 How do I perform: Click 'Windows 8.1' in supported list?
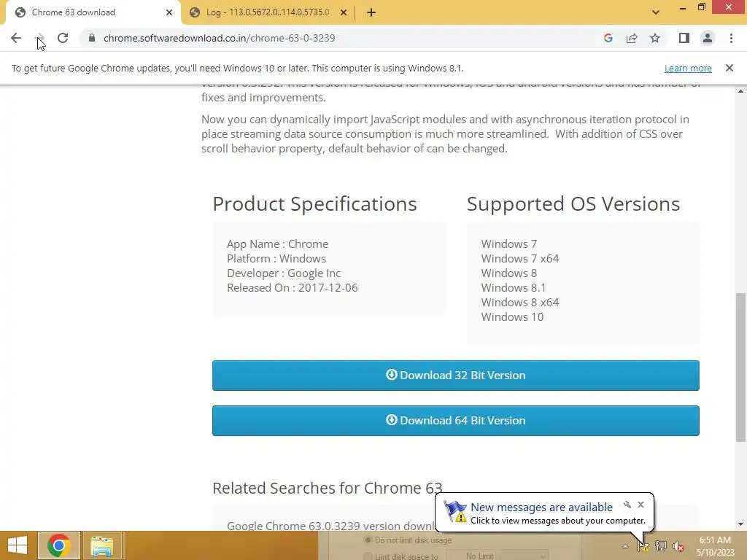[x=513, y=287]
